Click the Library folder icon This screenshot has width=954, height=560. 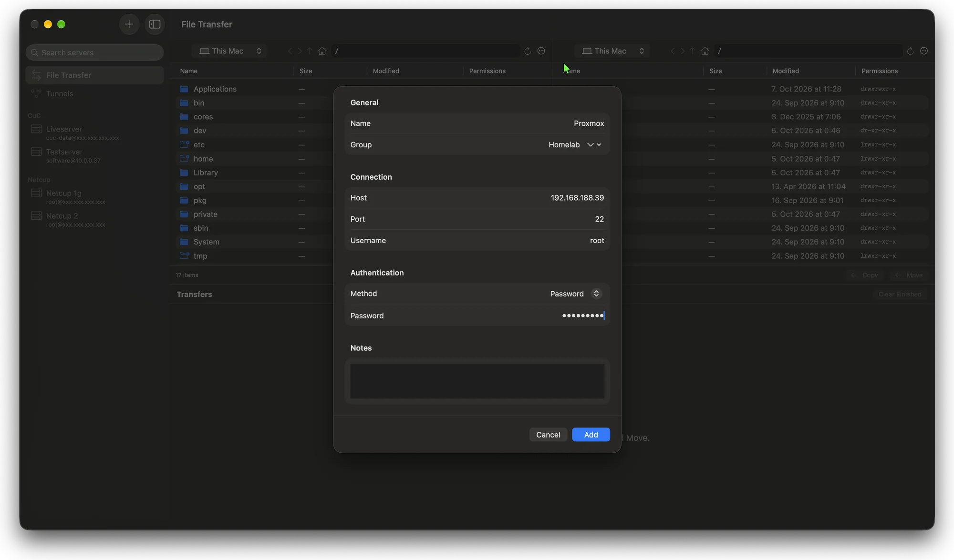(x=184, y=173)
